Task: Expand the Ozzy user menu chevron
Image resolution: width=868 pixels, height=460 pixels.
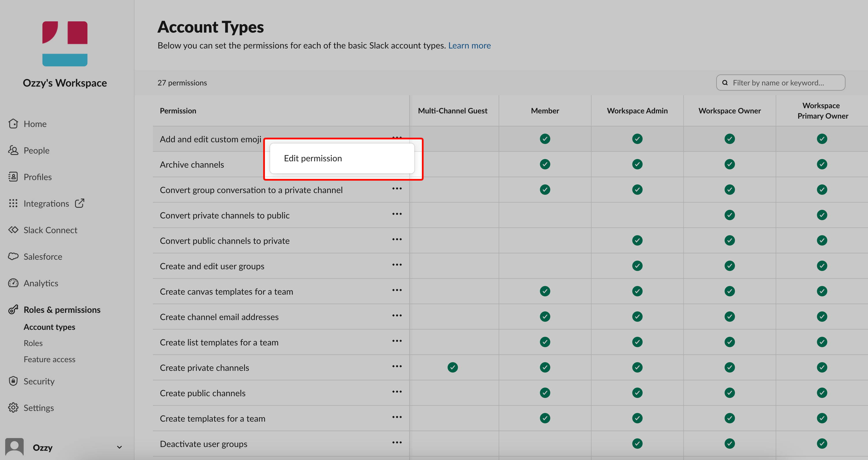Action: pos(119,447)
